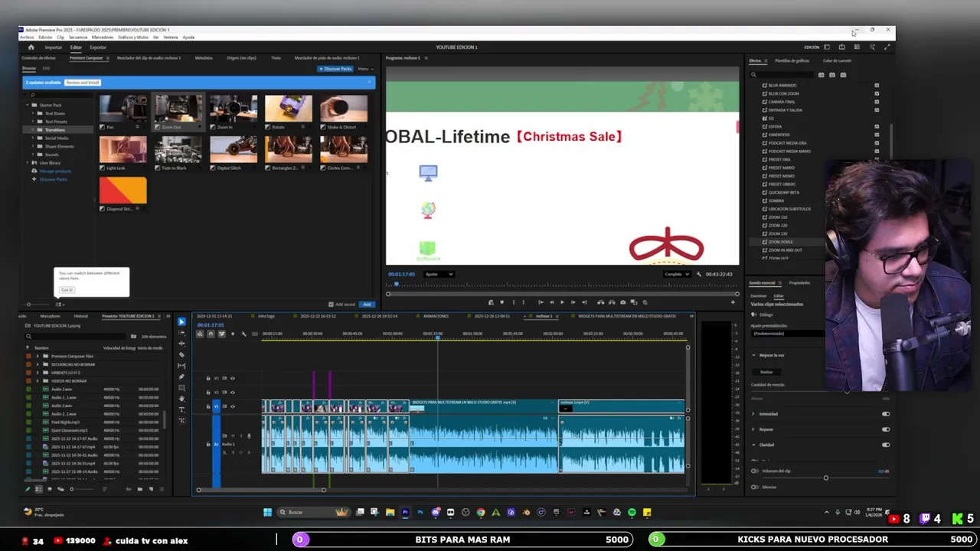The width and height of the screenshot is (980, 551).
Task: Switch to the Controles de efectos tab
Action: (39, 58)
